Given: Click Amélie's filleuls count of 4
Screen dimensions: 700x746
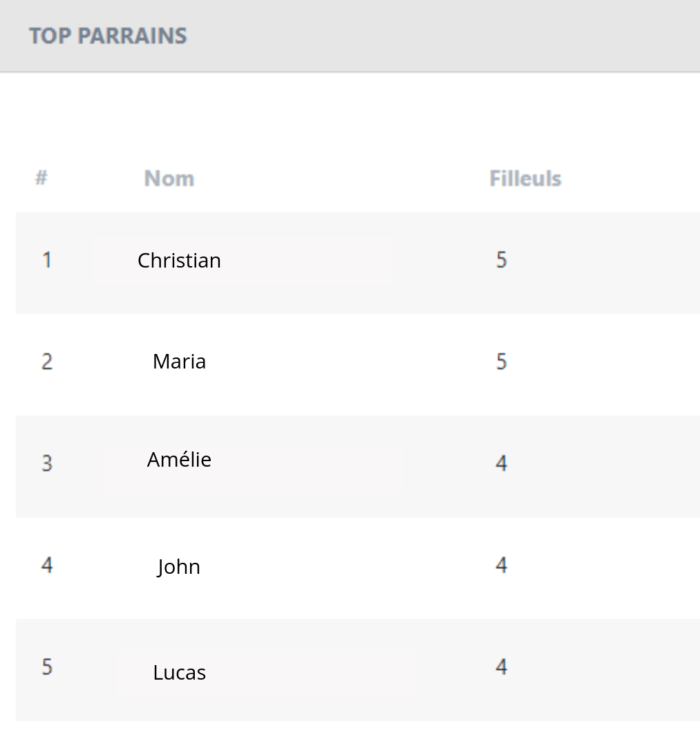Looking at the screenshot, I should tap(502, 463).
